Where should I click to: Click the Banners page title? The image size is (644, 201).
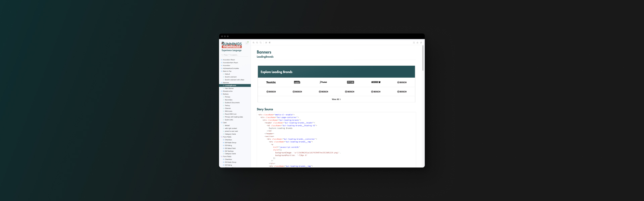(264, 52)
